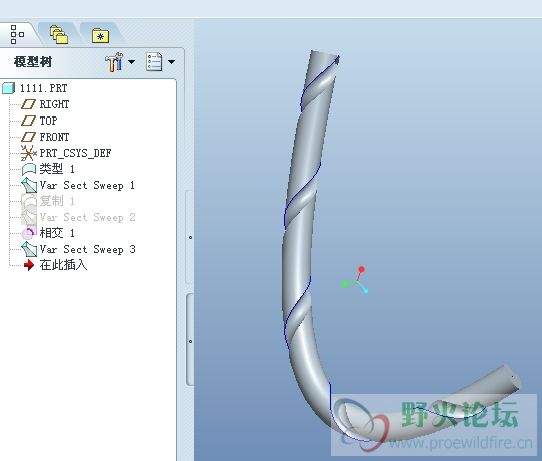Click the model tree settings hammer icon

114,62
